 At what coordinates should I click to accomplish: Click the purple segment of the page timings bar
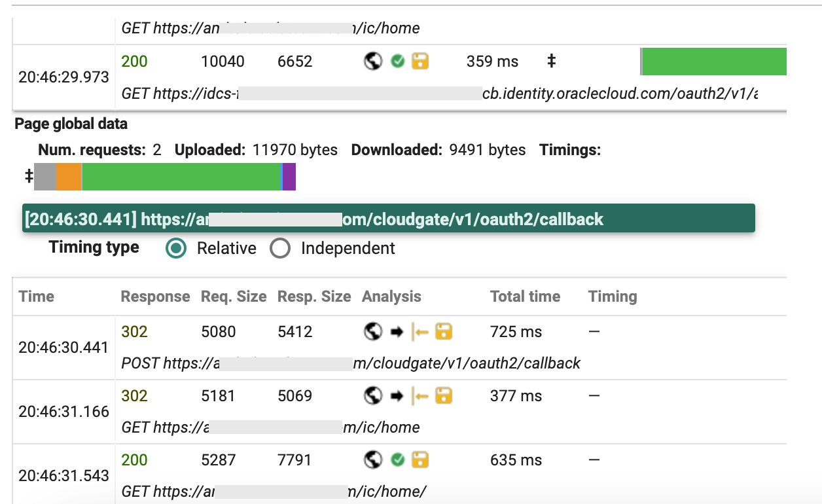click(x=289, y=177)
